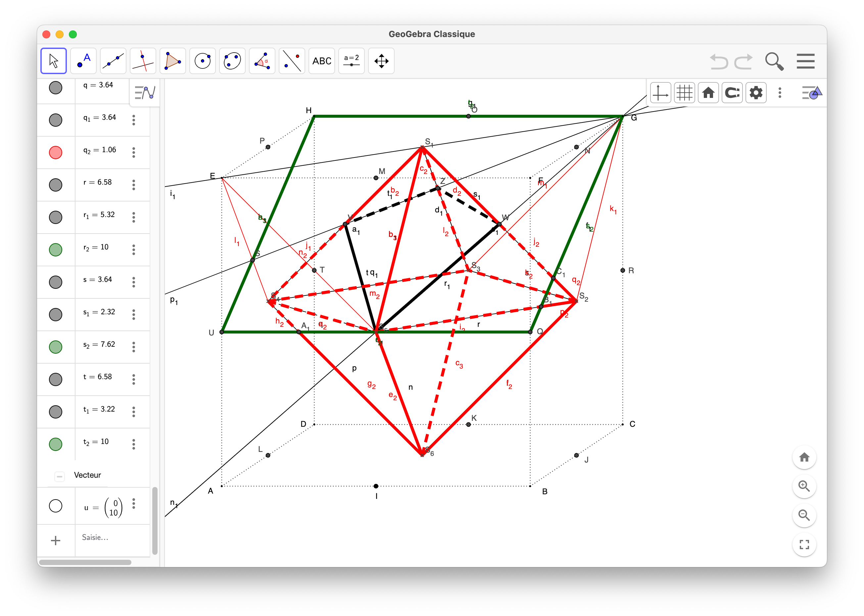Choose the Move Graphics View tool
The height and width of the screenshot is (616, 864).
(x=381, y=61)
